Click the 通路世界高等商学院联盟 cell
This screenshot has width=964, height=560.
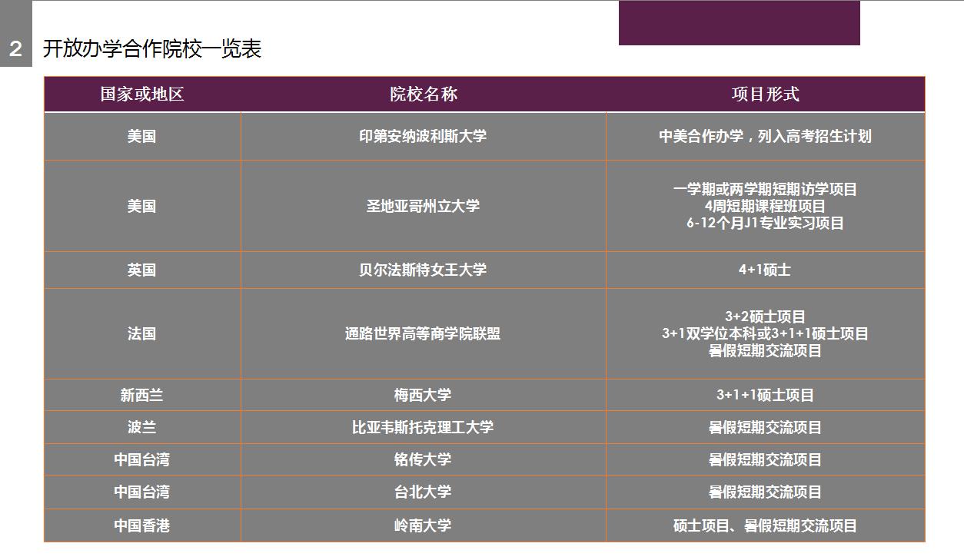point(423,334)
